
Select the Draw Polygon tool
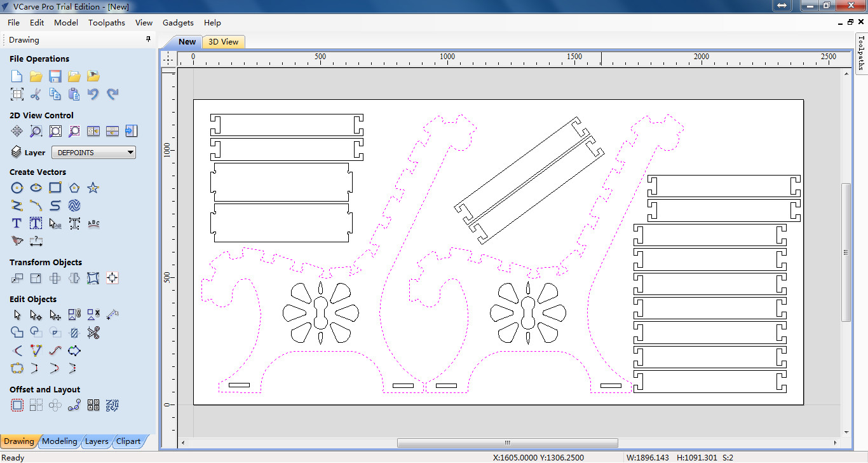click(74, 188)
